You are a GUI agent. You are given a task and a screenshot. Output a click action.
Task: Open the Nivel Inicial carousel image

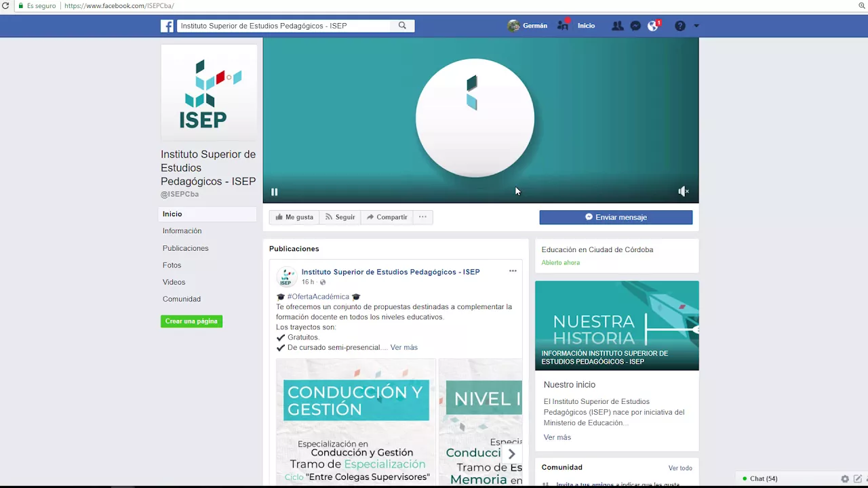point(481,422)
